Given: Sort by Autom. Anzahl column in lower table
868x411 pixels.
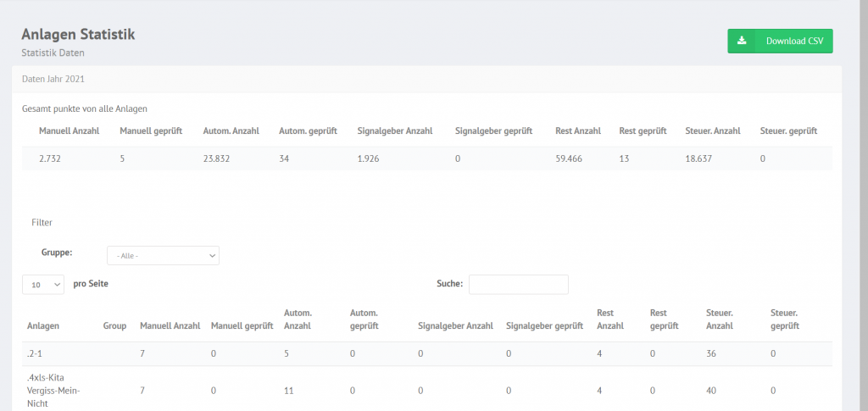Looking at the screenshot, I should click(298, 319).
